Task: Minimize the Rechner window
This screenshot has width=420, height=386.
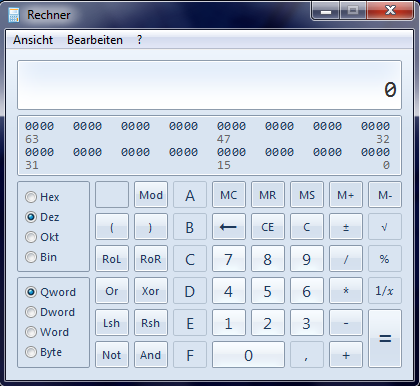Action: (326, 11)
